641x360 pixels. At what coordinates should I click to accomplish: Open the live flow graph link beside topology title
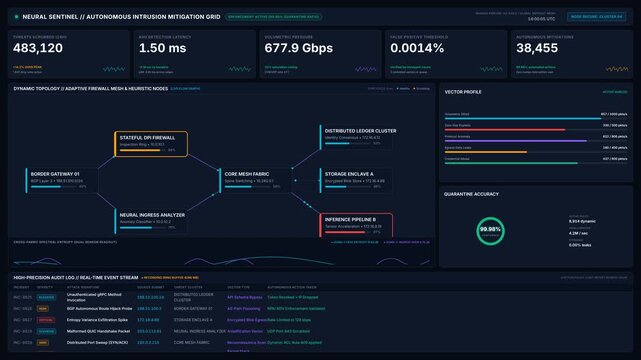(185, 89)
